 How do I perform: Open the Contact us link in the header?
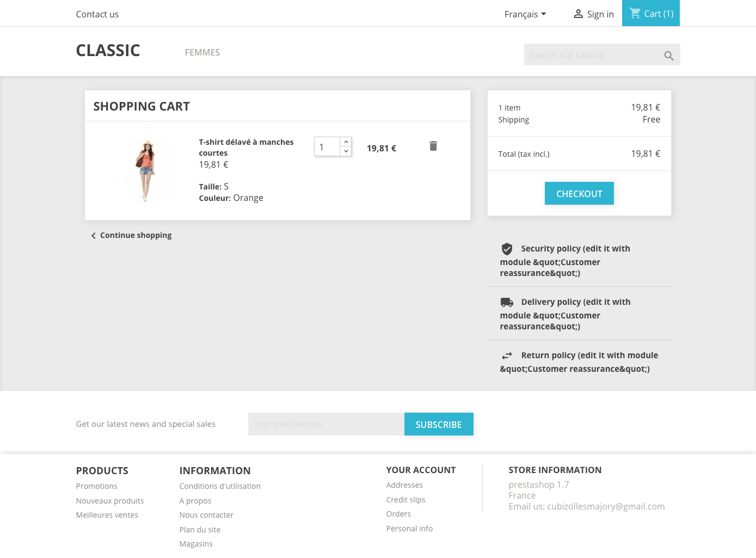pos(97,14)
